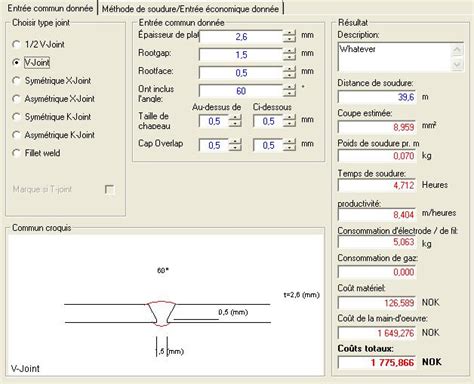
Task: Increase Taille de chapeau Ci-dessous value
Action: [289, 118]
